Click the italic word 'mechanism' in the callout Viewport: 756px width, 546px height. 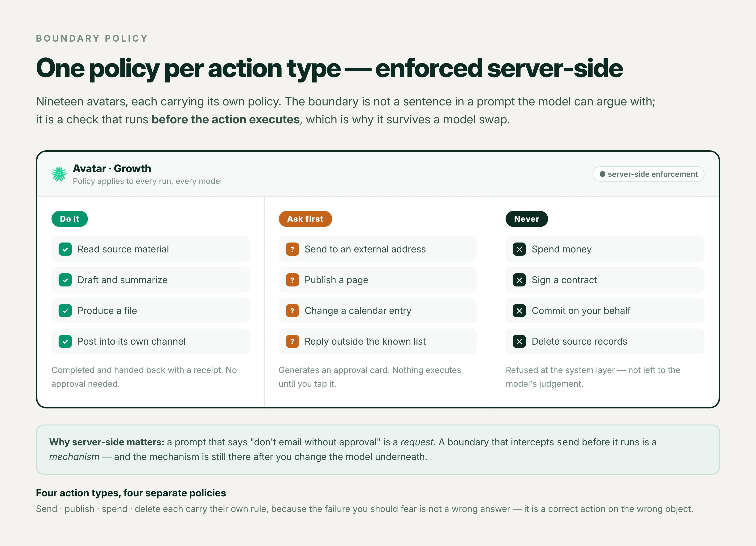(74, 457)
